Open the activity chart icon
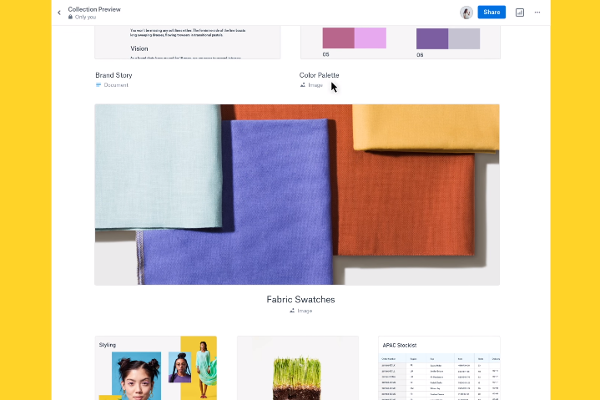600x400 pixels. coord(520,12)
